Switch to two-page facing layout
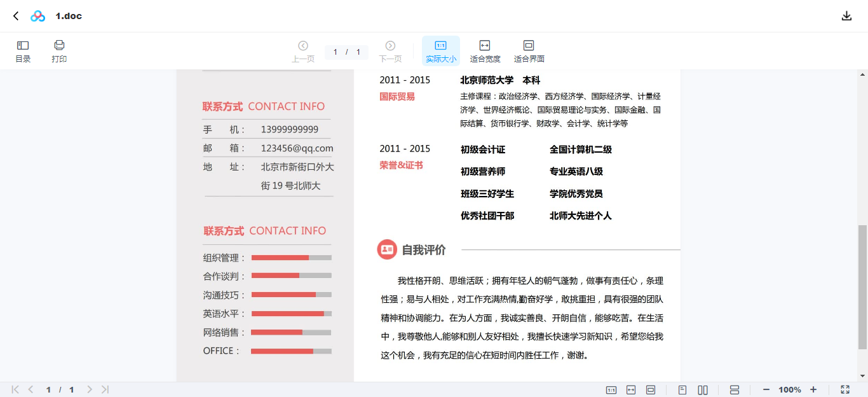868x397 pixels. [703, 389]
